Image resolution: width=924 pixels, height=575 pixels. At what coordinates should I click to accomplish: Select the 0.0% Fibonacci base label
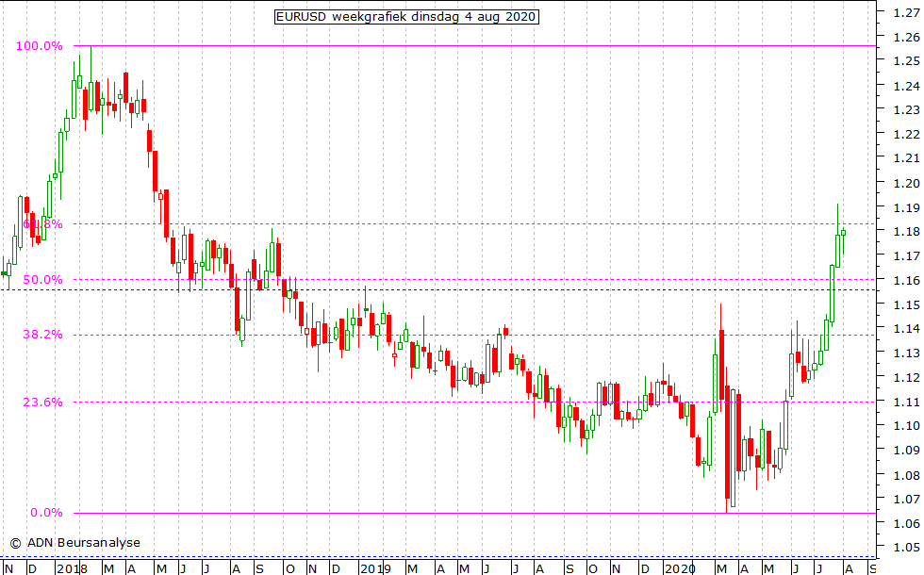click(x=46, y=513)
